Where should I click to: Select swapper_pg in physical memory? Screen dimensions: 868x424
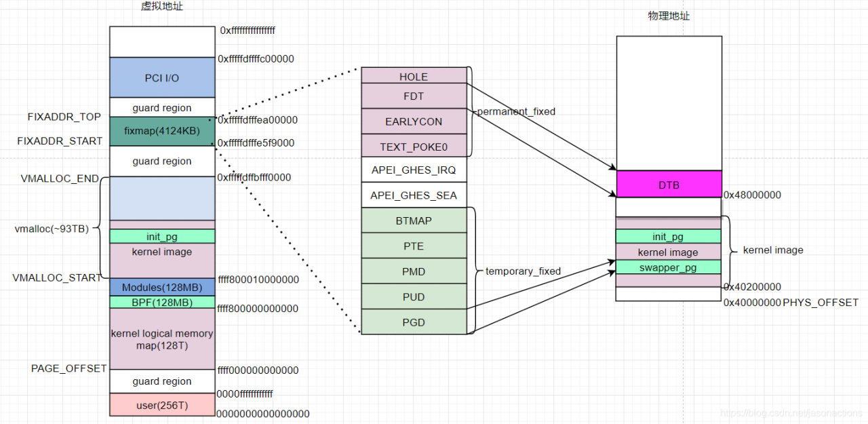click(x=669, y=267)
